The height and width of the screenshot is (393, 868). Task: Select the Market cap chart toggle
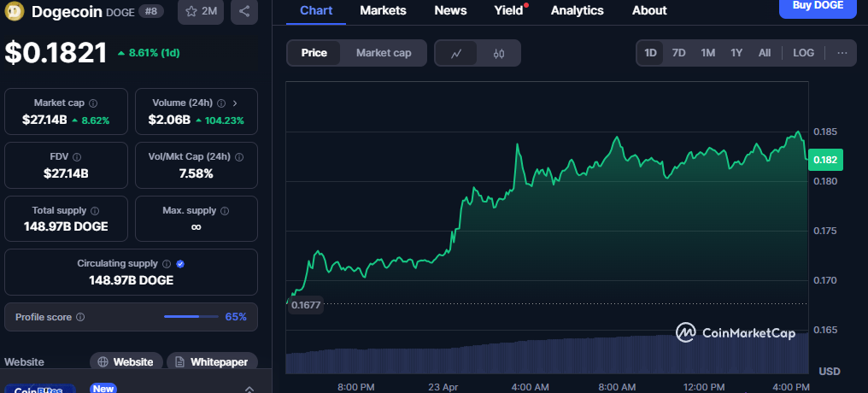click(x=384, y=53)
